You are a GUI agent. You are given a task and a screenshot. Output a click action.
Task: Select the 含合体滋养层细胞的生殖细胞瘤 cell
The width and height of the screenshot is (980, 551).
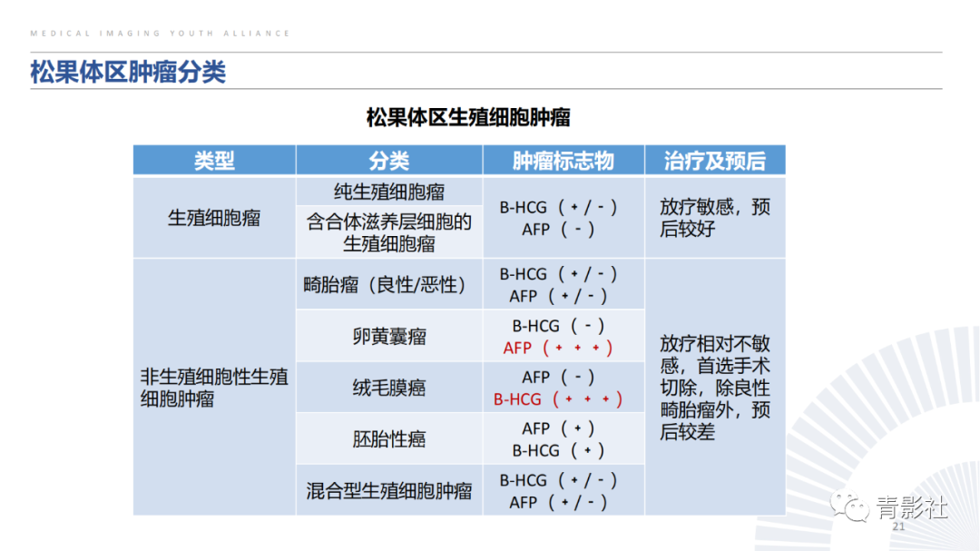coord(388,232)
